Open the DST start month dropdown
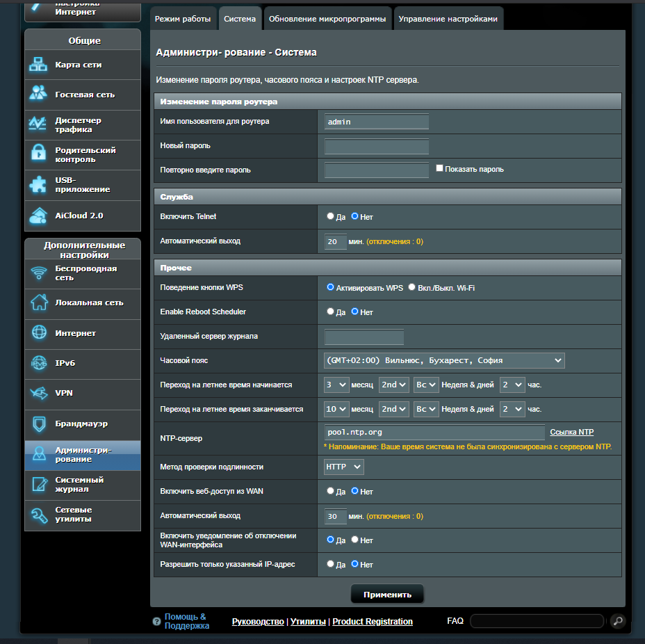The width and height of the screenshot is (645, 644). pos(336,385)
